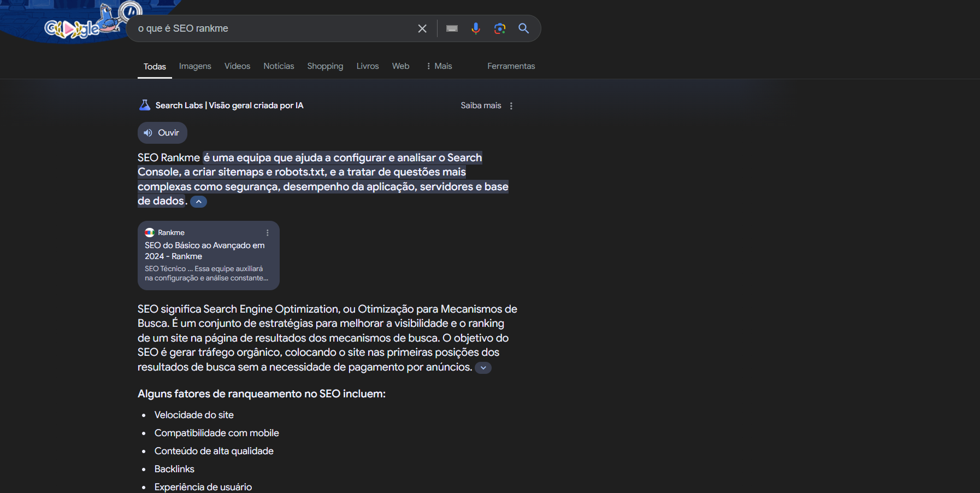Click the Rankme card snippet text

pos(206,273)
